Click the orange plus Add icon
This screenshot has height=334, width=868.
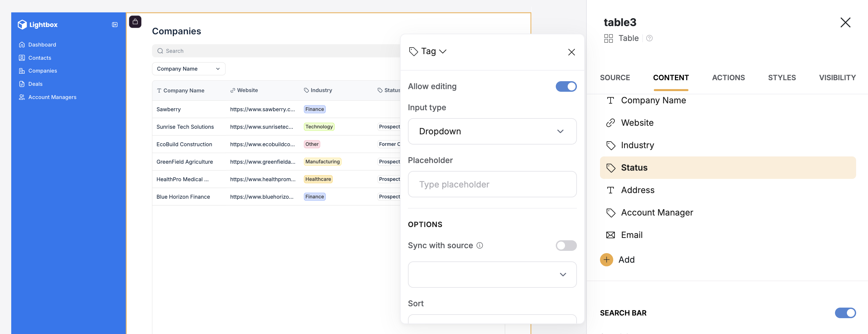pyautogui.click(x=607, y=259)
